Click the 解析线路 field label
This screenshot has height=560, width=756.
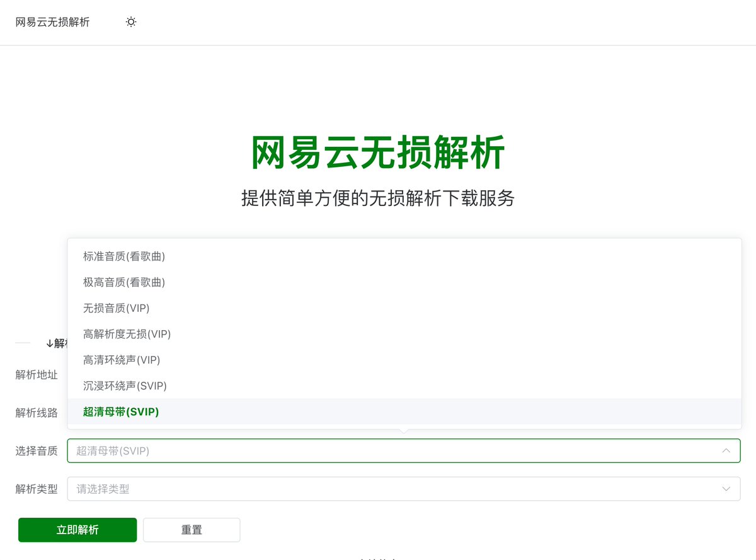[37, 413]
